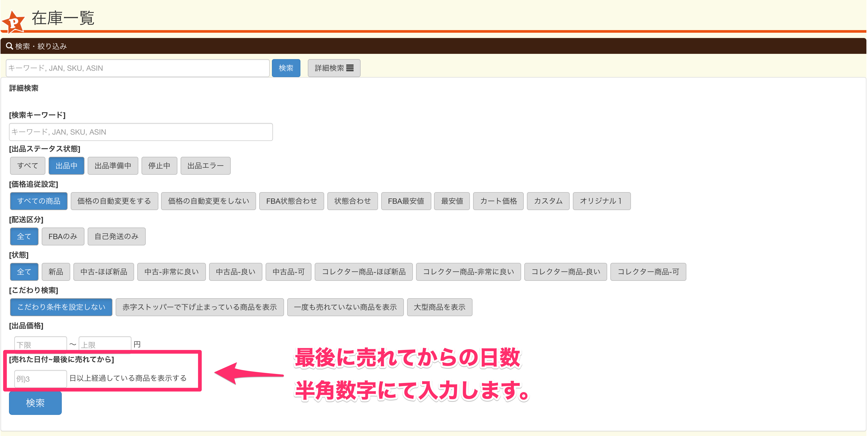Screen dimensions: 868x436
Task: Show 一度も売れていない商品
Action: point(345,307)
